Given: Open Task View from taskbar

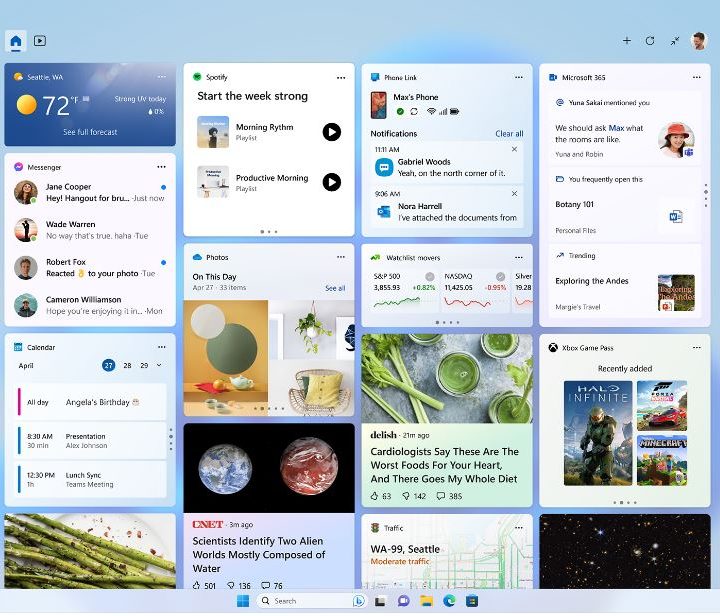Looking at the screenshot, I should tap(380, 601).
